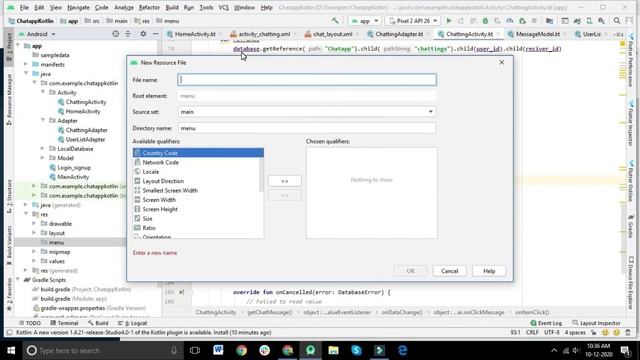Click the Make Project hammer icon
Image resolution: width=640 pixels, height=360 pixels.
coord(335,20)
